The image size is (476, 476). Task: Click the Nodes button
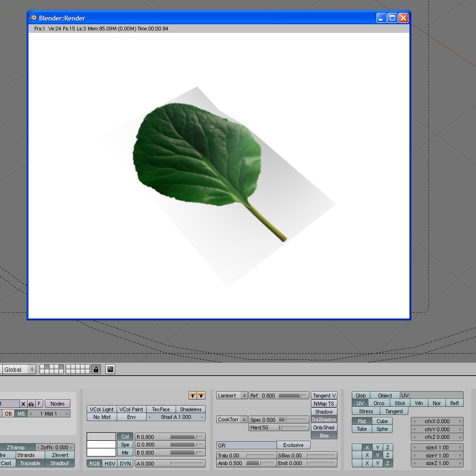pyautogui.click(x=57, y=404)
